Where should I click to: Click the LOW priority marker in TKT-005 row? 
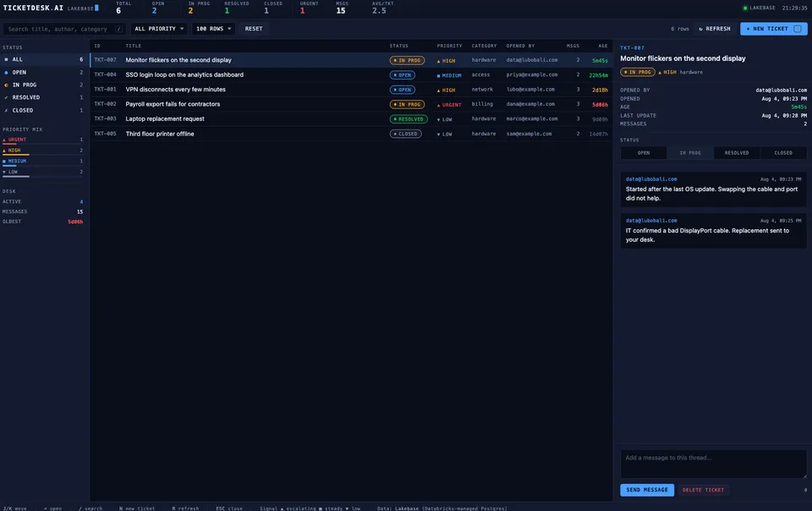439,135
